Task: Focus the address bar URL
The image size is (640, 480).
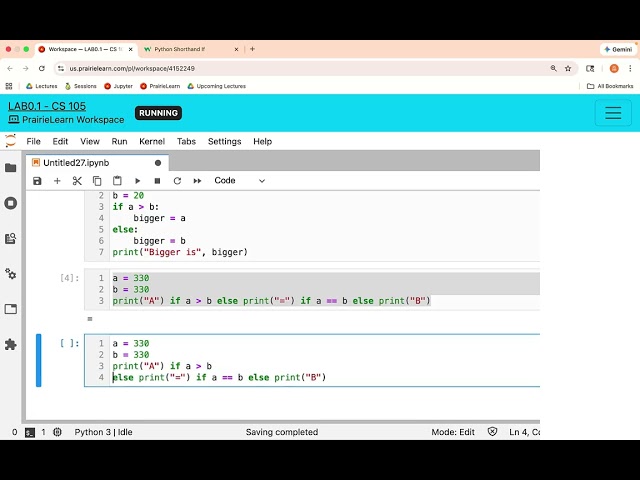Action: pos(132,69)
